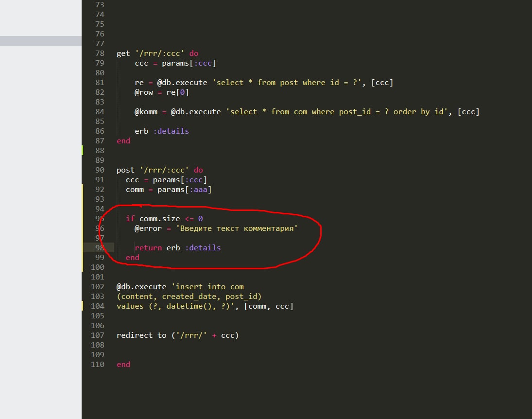532x419 pixels.
Task: Click "(content, created_date, post_id)" line
Action: pos(189,297)
